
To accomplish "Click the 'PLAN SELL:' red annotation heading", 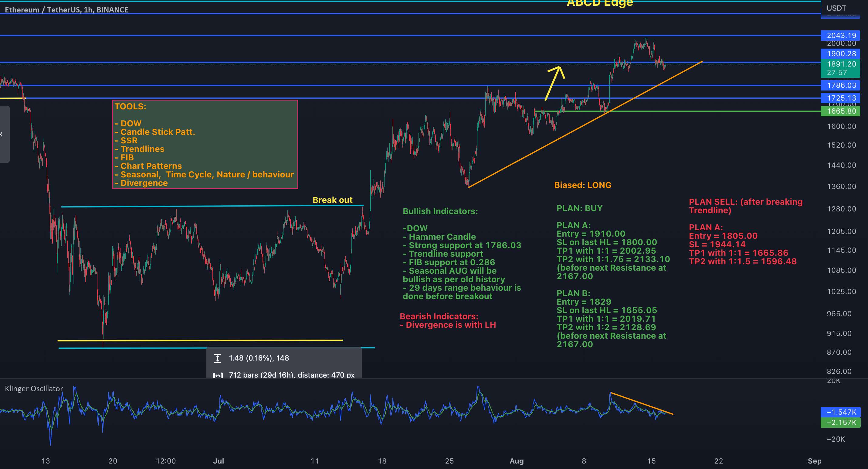I will coord(713,202).
